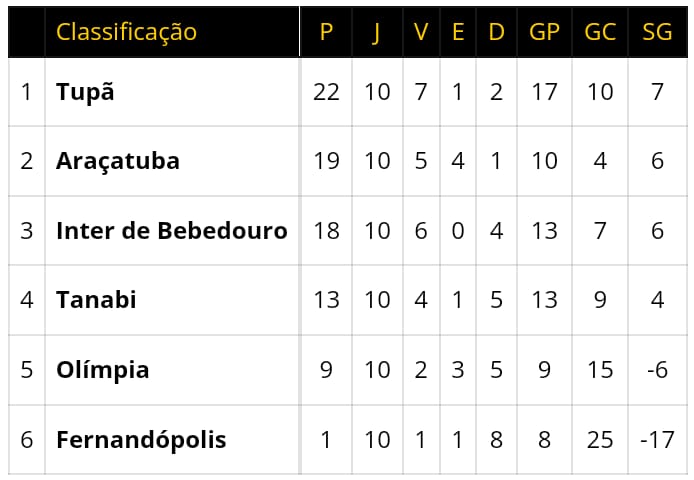Screen dimensions: 694x480
Task: Select Fernandópolis goal difference of -17
Action: pyautogui.click(x=657, y=439)
